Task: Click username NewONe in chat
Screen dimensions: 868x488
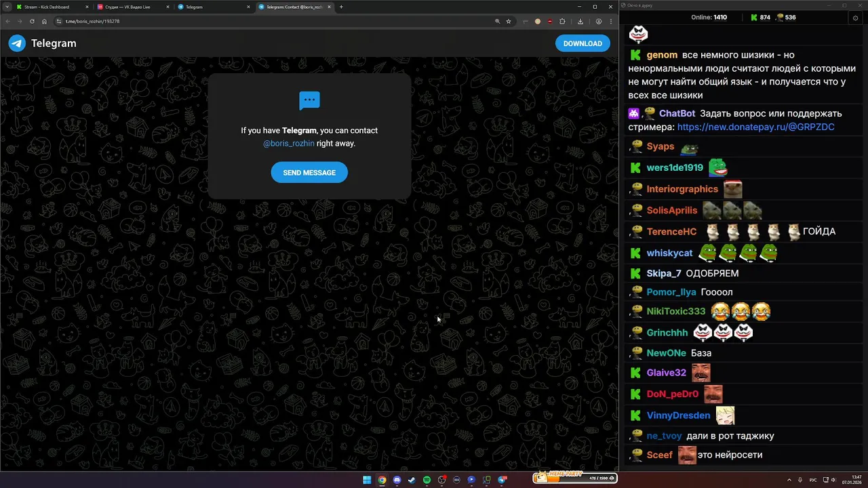Action: 667,353
